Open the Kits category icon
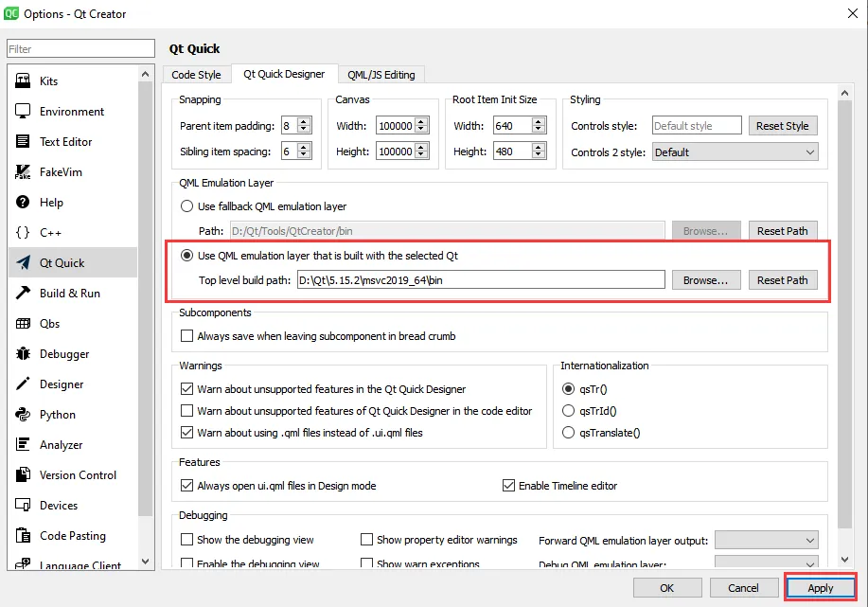Image resolution: width=868 pixels, height=607 pixels. click(23, 80)
